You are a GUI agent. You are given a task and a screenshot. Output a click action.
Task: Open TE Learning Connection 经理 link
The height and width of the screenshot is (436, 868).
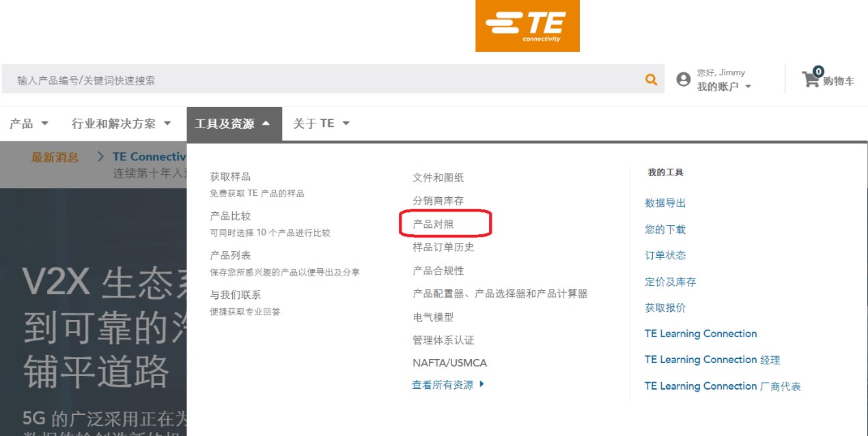[x=712, y=360]
